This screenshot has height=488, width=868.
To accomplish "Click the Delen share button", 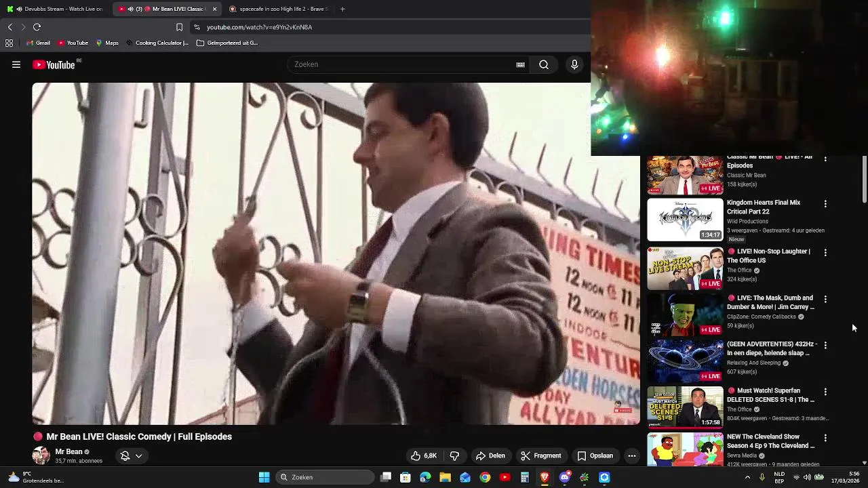I will point(490,455).
